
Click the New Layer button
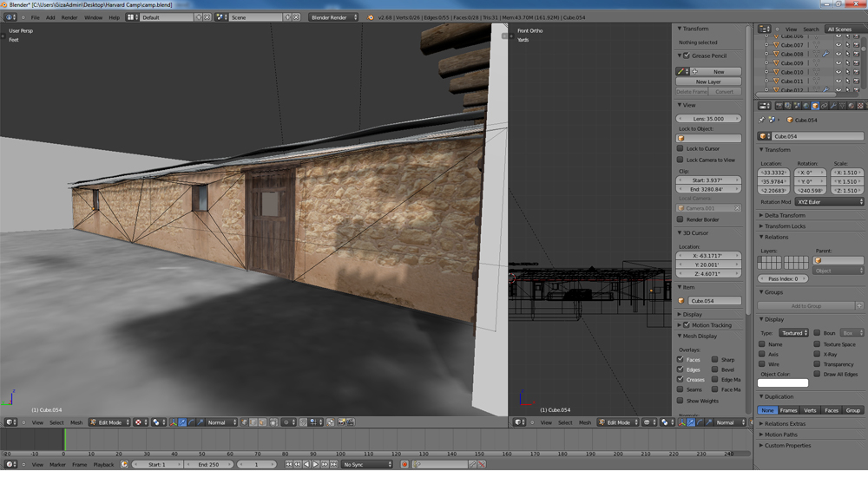[708, 82]
